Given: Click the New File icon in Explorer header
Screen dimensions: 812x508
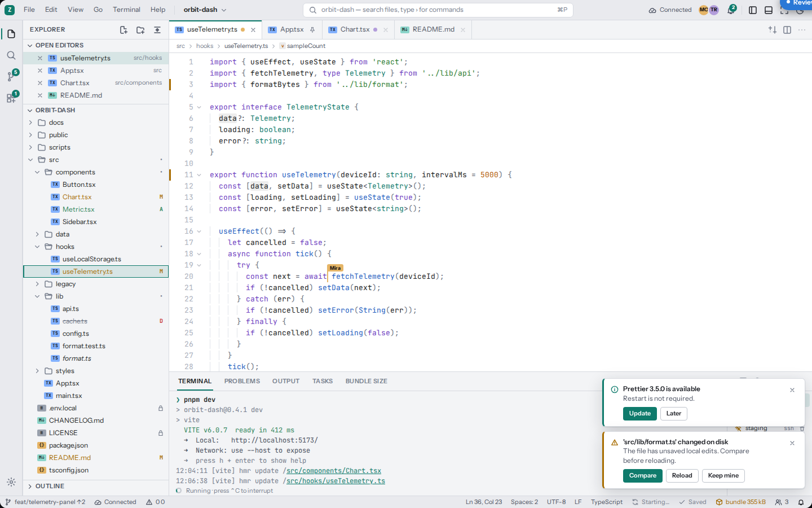Looking at the screenshot, I should pyautogui.click(x=123, y=30).
